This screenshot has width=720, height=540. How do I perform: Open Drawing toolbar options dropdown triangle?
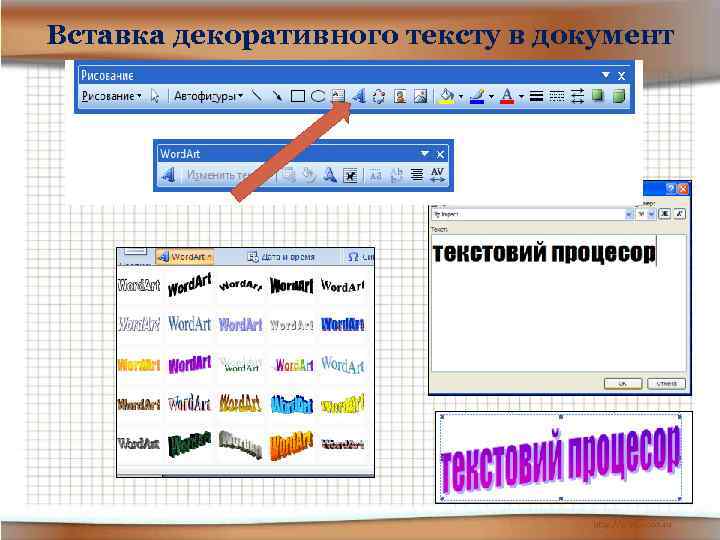606,75
